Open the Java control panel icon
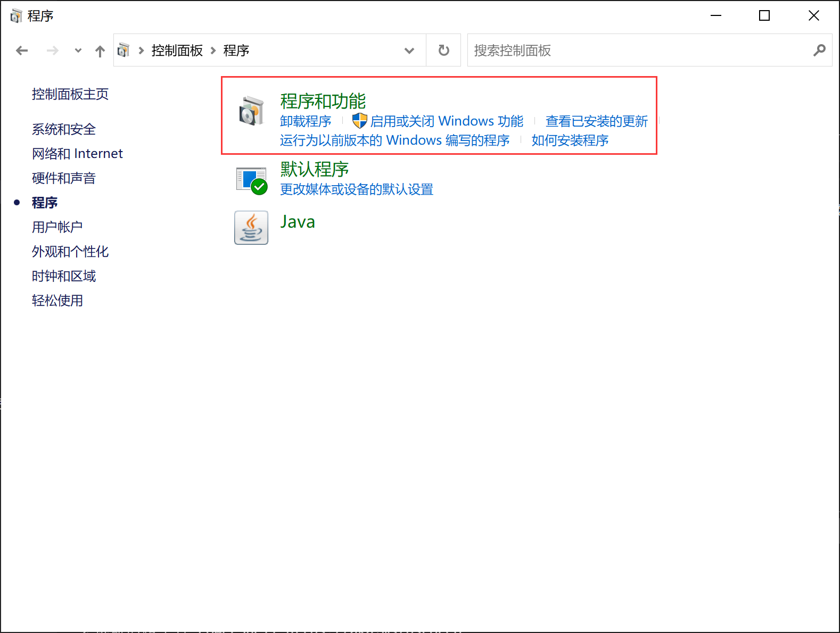The height and width of the screenshot is (633, 840). 251,228
